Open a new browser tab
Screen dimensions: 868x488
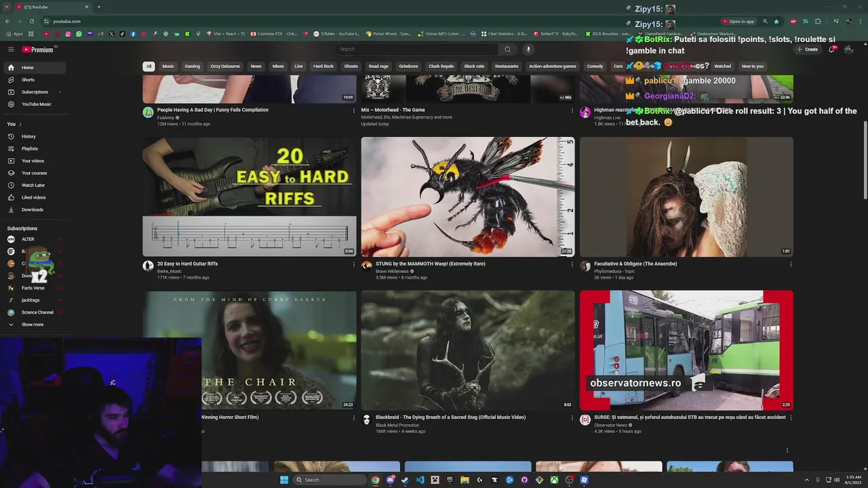pyautogui.click(x=98, y=7)
